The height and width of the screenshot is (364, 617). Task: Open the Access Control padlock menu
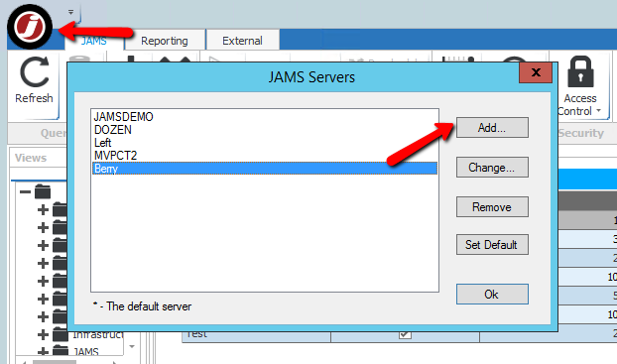click(580, 86)
